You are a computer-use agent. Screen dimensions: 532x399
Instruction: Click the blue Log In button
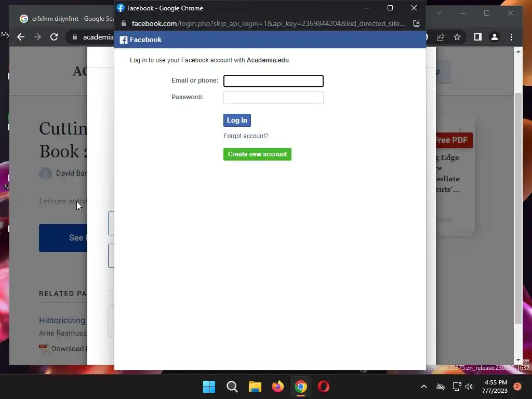pyautogui.click(x=237, y=120)
